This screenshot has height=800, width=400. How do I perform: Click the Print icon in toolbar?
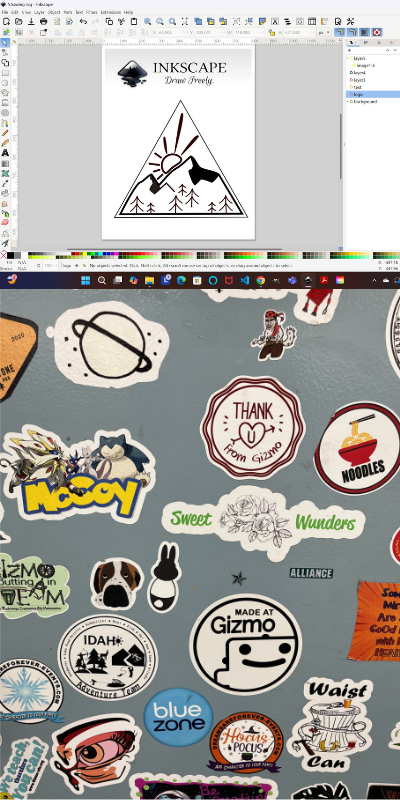tap(43, 21)
